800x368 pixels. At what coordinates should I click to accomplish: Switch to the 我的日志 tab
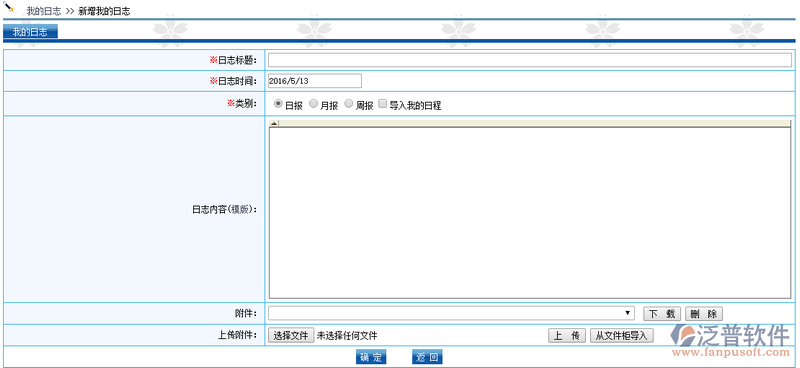[30, 32]
